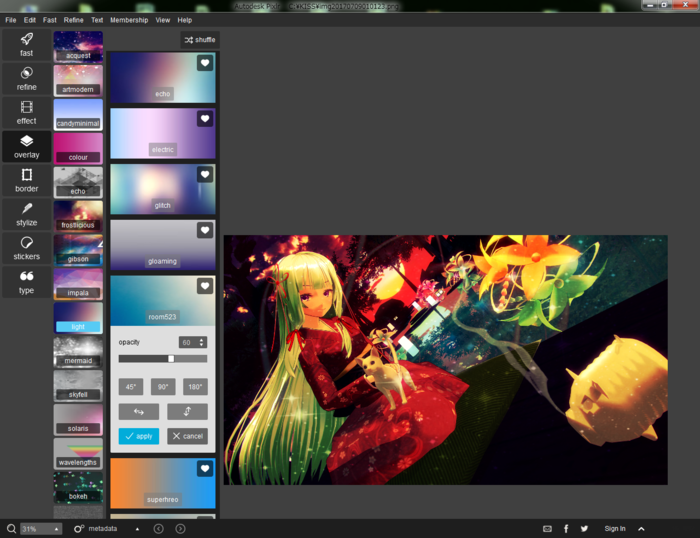Favorite the echo overlay heart
Screen dimensions: 700x538
pos(205,63)
